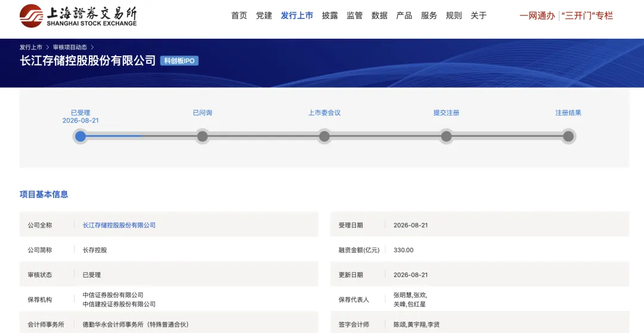Click the sponsor 中信证券股份有限公司

tap(113, 295)
